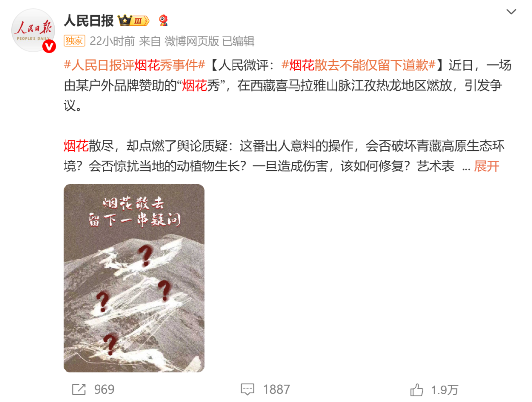Open hashtag #人民日报评烟花秀事件#
532x402 pixels.
click(x=134, y=65)
